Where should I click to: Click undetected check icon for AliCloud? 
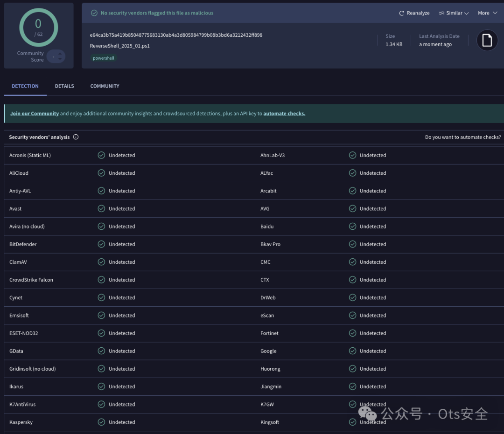pyautogui.click(x=101, y=173)
